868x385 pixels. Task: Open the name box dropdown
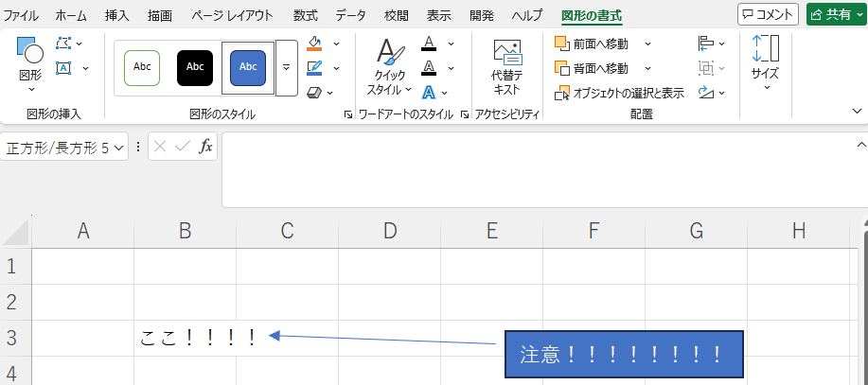(x=119, y=148)
